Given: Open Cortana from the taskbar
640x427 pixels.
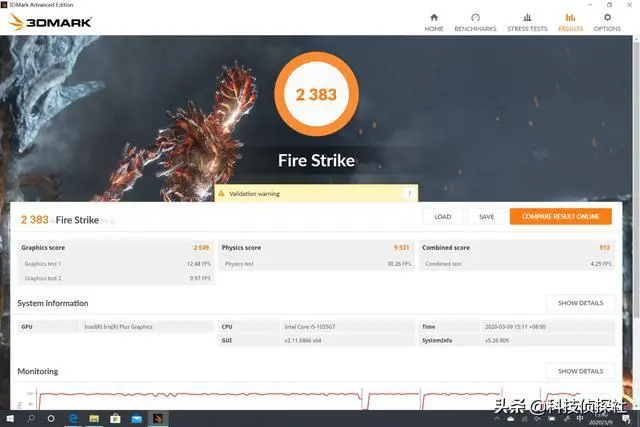Looking at the screenshot, I should [51, 418].
